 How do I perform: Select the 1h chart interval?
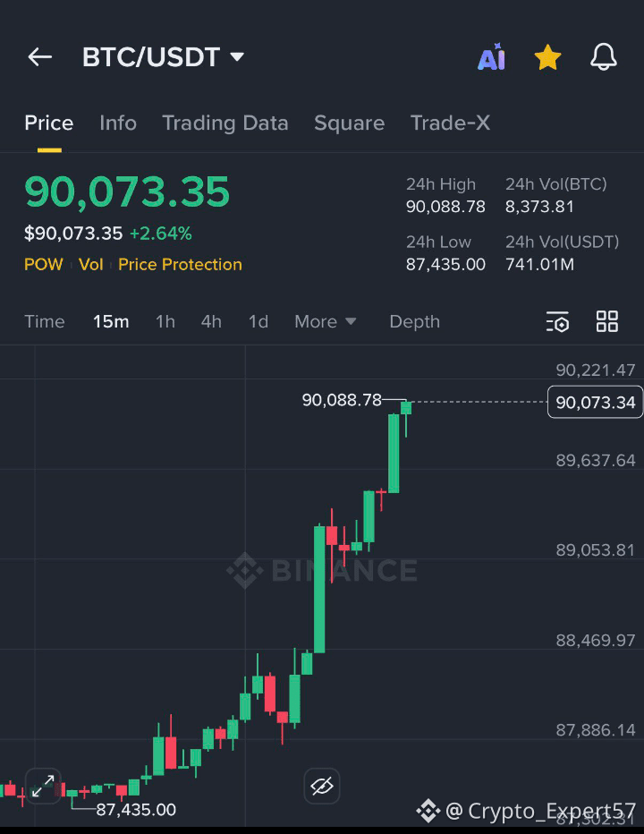165,321
